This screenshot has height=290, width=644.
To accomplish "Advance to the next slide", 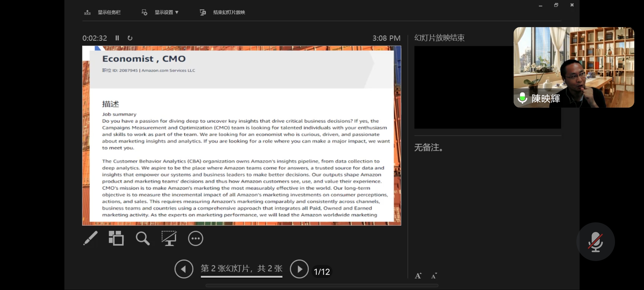I will (x=299, y=269).
